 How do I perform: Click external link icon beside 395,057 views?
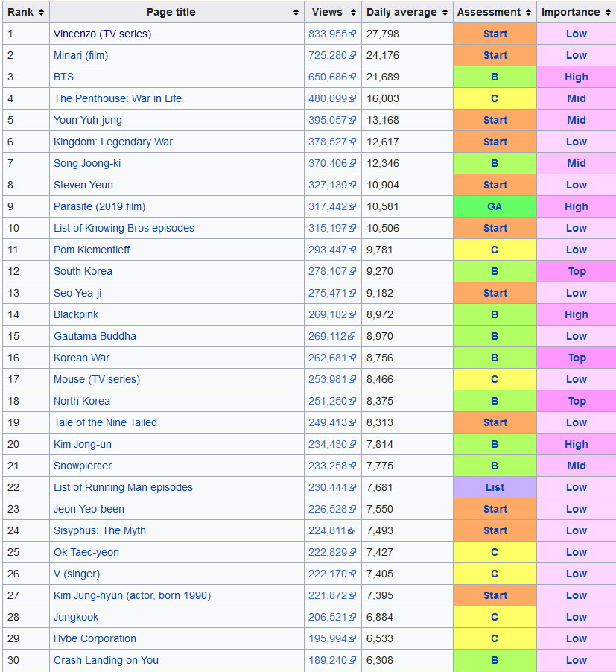pos(352,121)
